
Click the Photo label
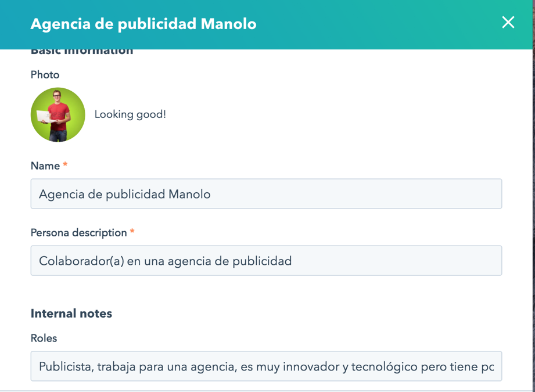pyautogui.click(x=45, y=75)
